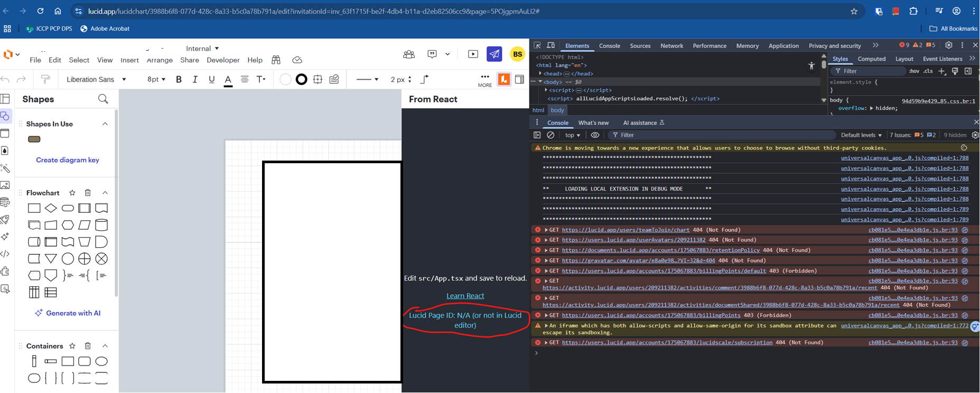The height and width of the screenshot is (393, 980).
Task: Expand the head element node
Action: point(540,73)
